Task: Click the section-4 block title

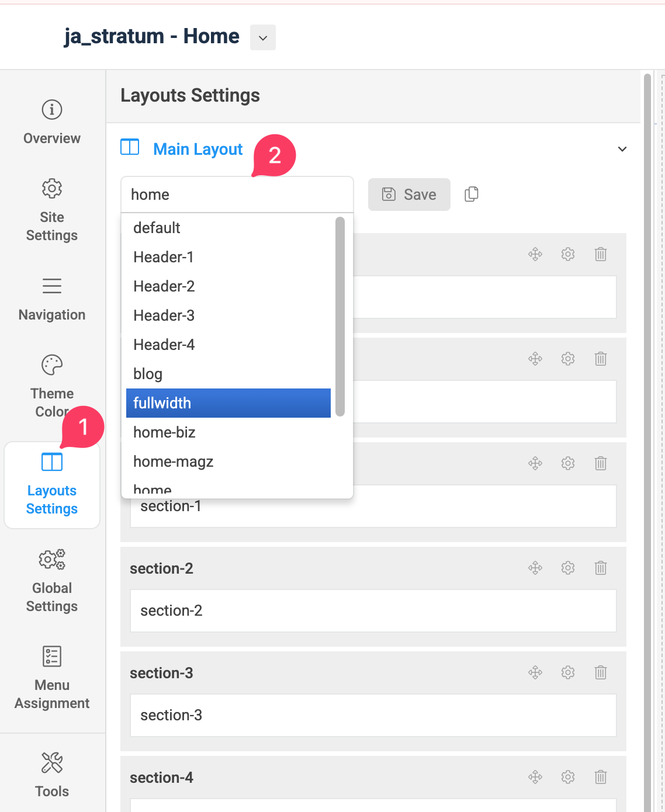Action: point(161,778)
